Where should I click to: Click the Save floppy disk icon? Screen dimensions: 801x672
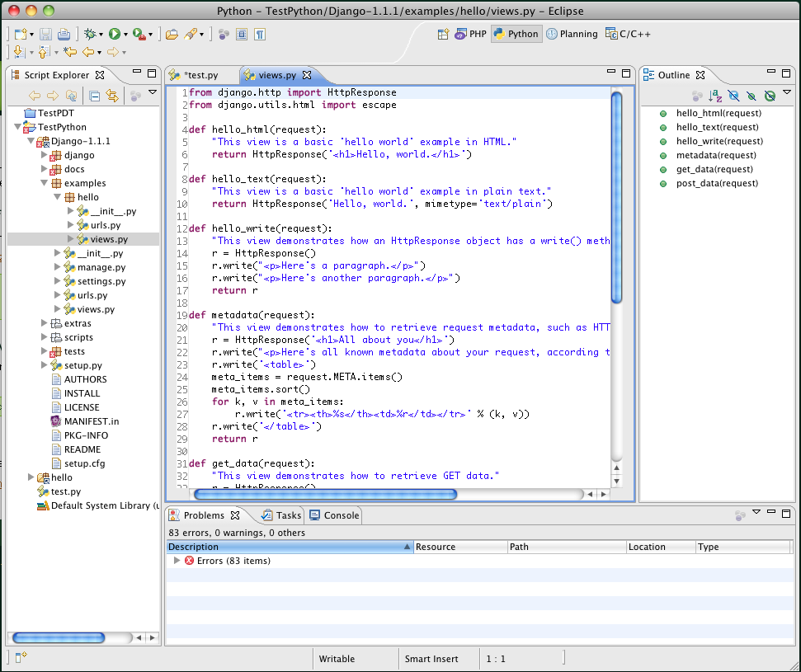coord(45,34)
